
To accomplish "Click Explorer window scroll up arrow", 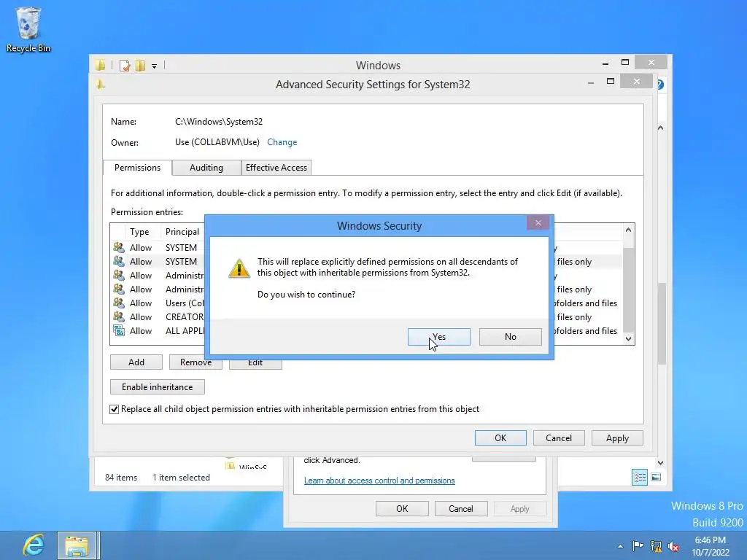I will click(x=661, y=128).
